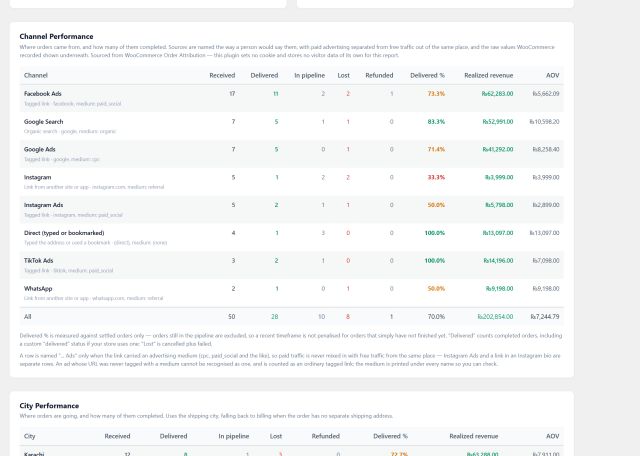Click In pipeline header in City Performance table
640x456 pixels.
(x=233, y=436)
